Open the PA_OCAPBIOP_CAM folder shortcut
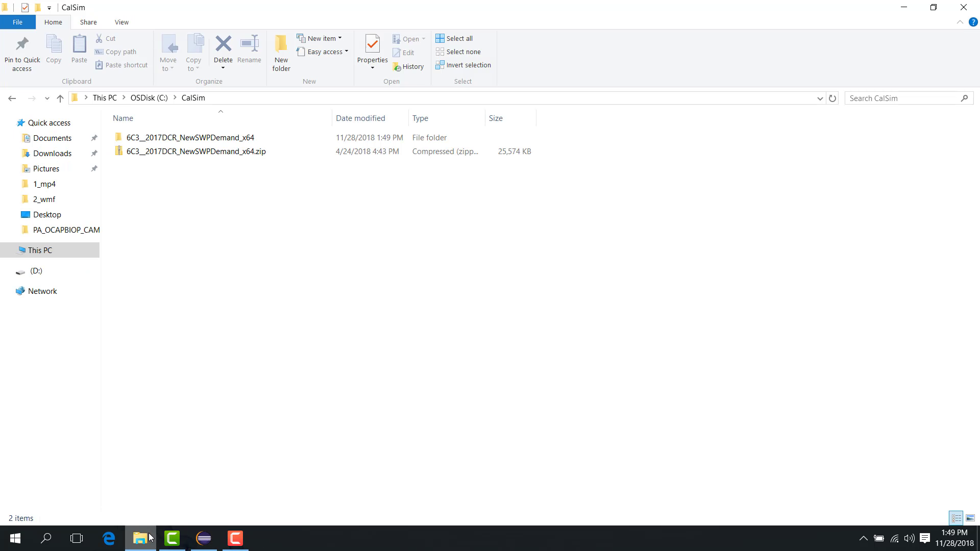Image resolution: width=980 pixels, height=551 pixels. (61, 230)
